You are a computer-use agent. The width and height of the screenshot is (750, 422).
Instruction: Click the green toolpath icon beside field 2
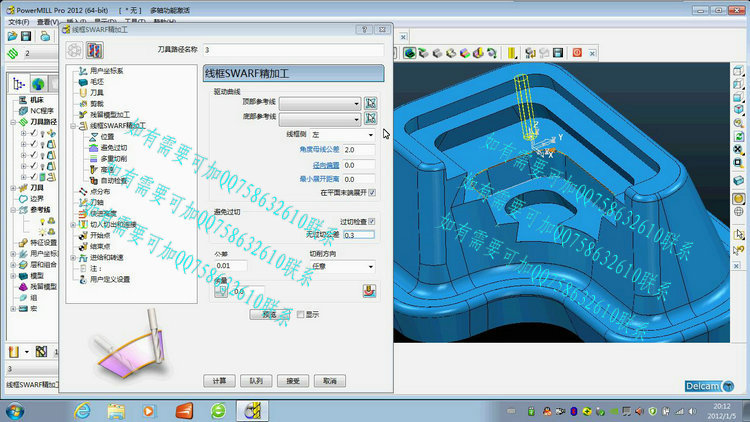(12, 54)
